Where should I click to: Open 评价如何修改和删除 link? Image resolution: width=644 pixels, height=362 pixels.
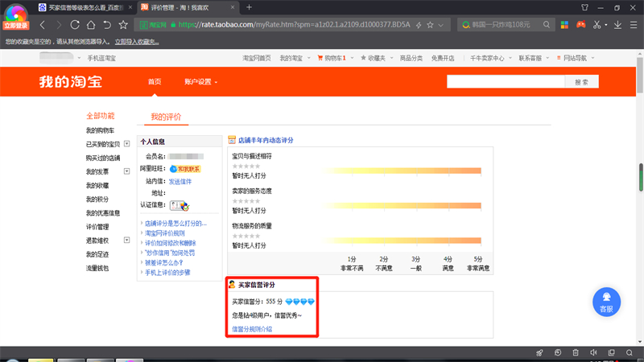171,243
